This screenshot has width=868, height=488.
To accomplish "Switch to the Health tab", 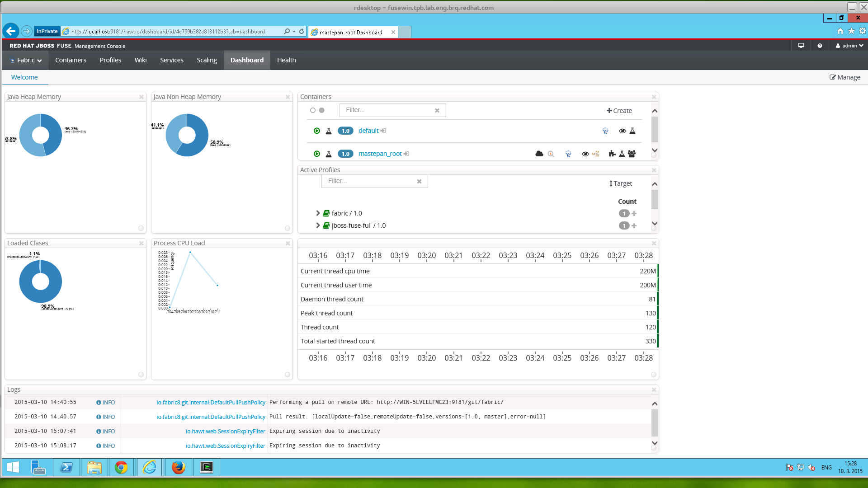I will click(x=286, y=60).
